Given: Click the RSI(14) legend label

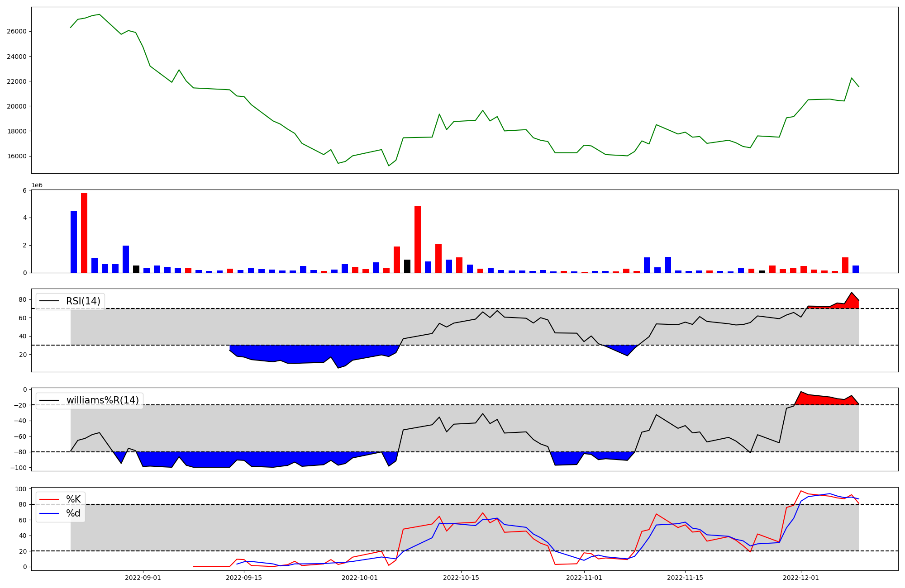Looking at the screenshot, I should coord(83,301).
